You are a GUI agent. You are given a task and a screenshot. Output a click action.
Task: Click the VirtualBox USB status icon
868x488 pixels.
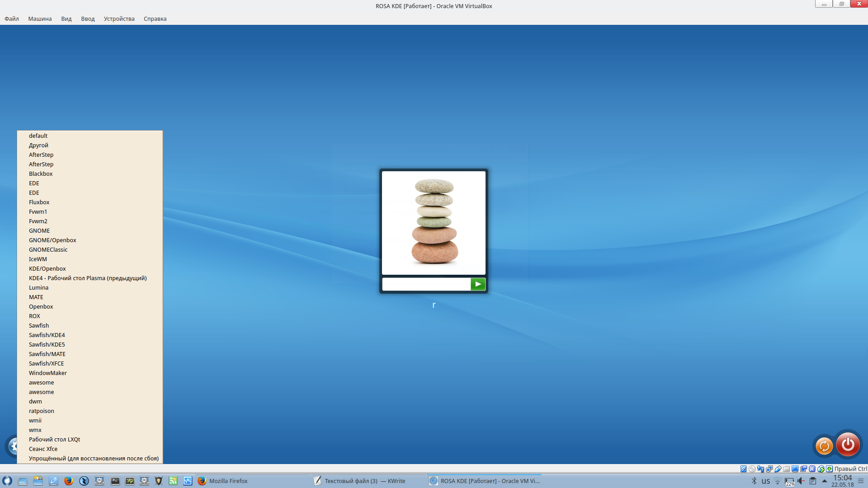[x=778, y=469]
